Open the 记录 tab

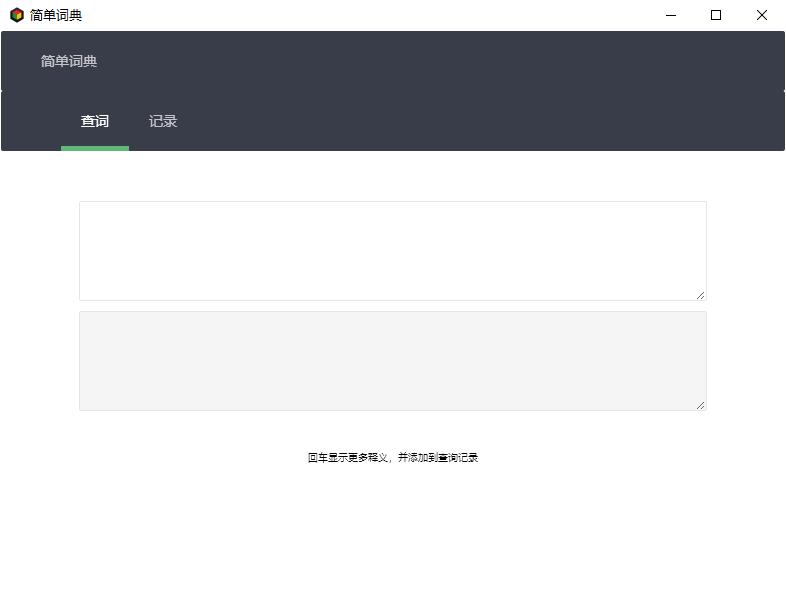[163, 121]
